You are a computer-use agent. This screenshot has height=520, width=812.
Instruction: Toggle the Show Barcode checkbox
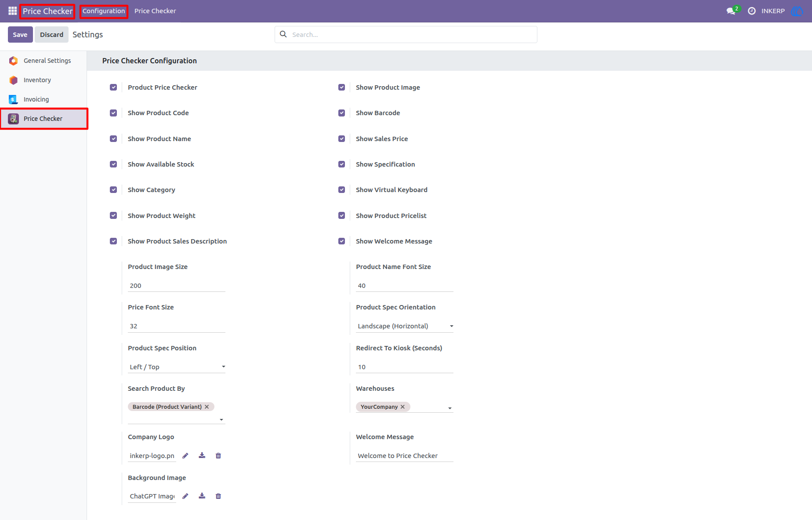341,113
